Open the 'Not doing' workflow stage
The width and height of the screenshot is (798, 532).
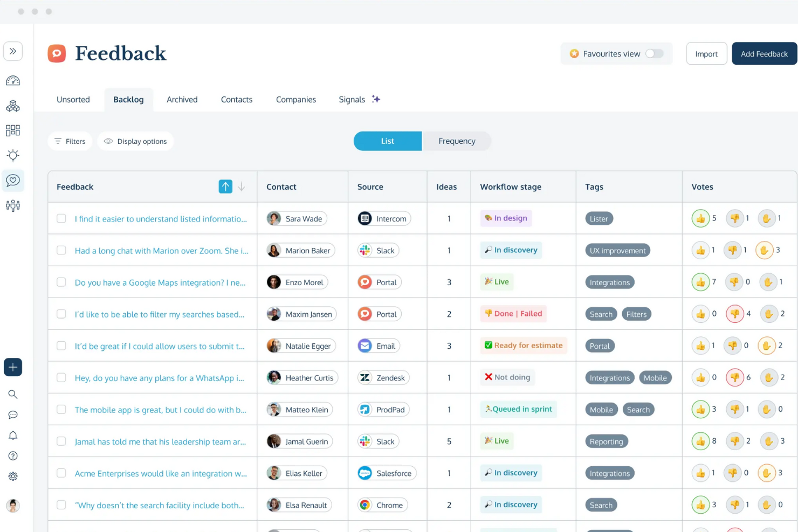point(507,377)
